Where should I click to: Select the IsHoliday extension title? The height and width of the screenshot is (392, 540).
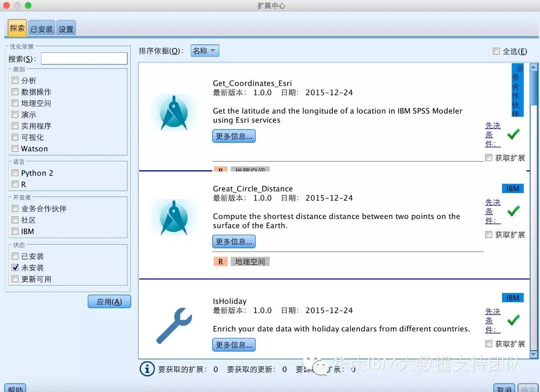229,301
